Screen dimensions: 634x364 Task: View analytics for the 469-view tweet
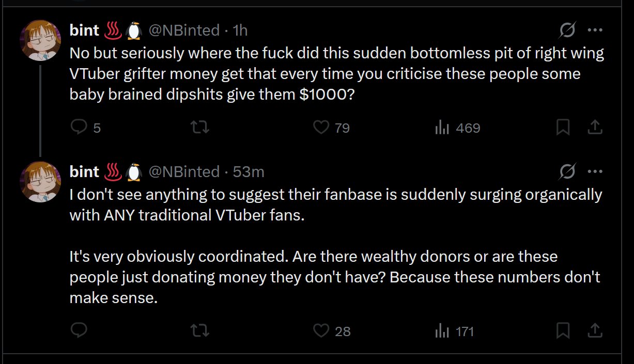coord(442,128)
